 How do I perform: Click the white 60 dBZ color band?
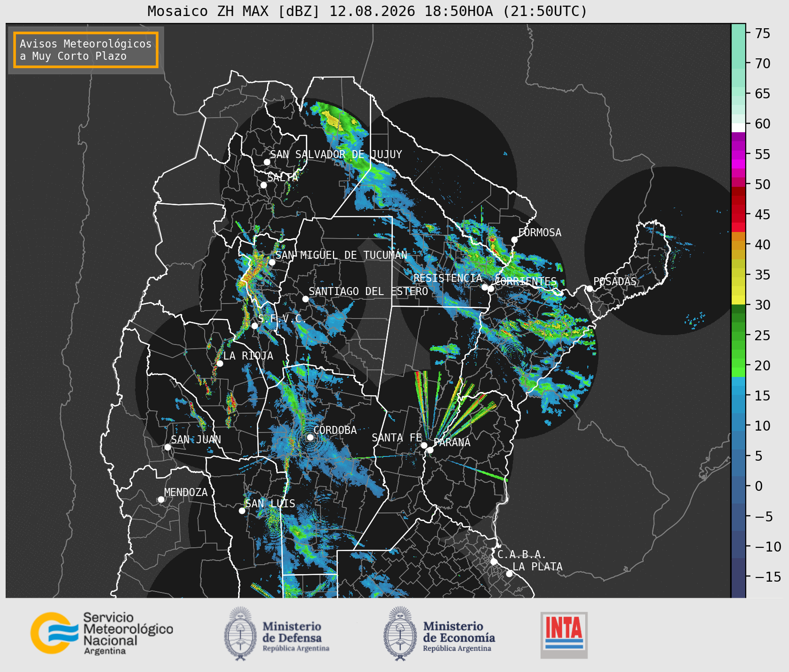point(738,128)
